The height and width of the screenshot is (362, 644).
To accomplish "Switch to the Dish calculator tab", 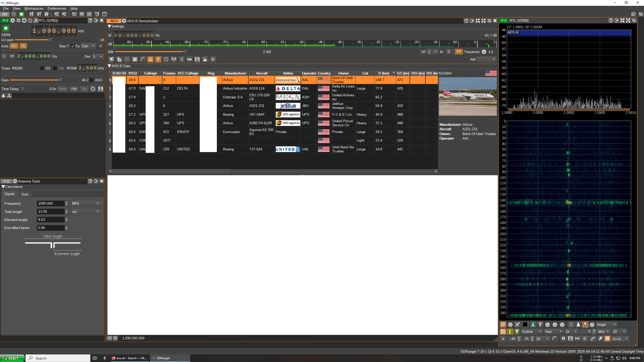I will click(x=25, y=194).
